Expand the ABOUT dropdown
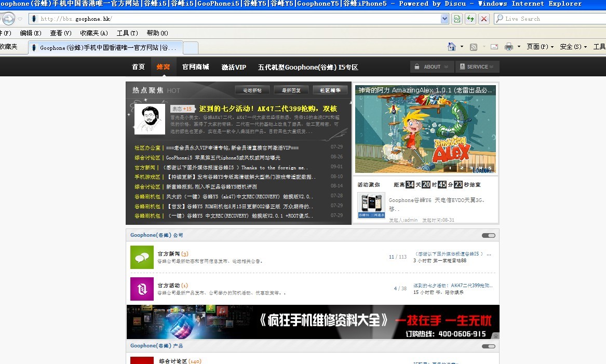 pyautogui.click(x=432, y=67)
